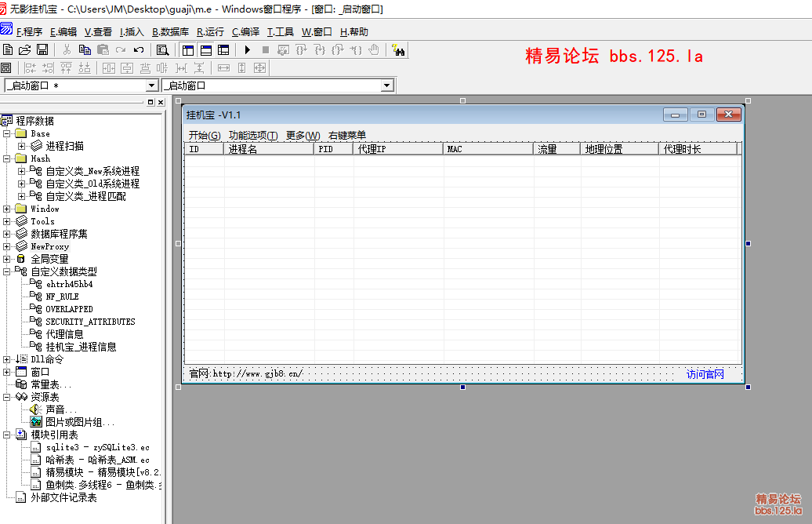This screenshot has height=524, width=812.
Task: Click the Stop square icon
Action: 265,49
